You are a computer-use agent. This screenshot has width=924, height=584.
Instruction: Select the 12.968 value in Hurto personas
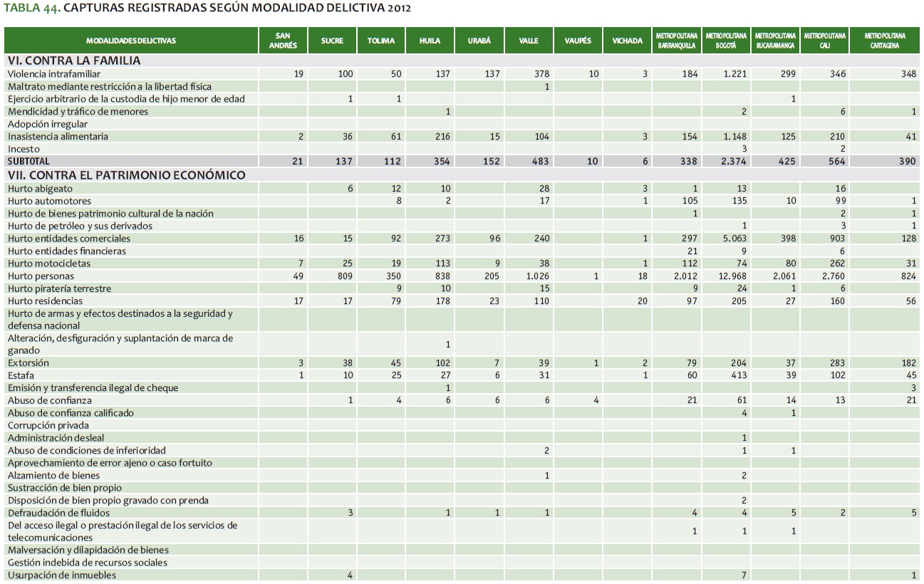coord(734,276)
